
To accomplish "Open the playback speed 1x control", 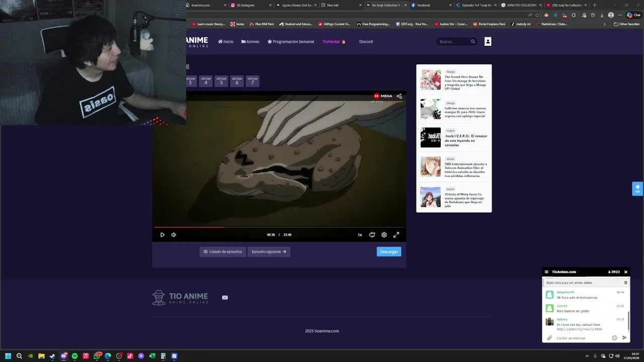I will (360, 235).
